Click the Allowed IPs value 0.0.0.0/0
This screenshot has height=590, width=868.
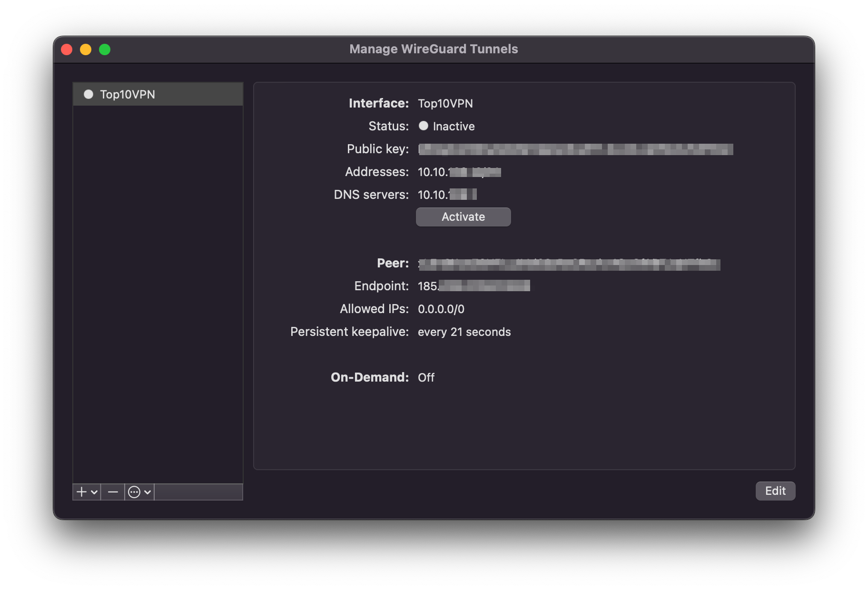441,309
